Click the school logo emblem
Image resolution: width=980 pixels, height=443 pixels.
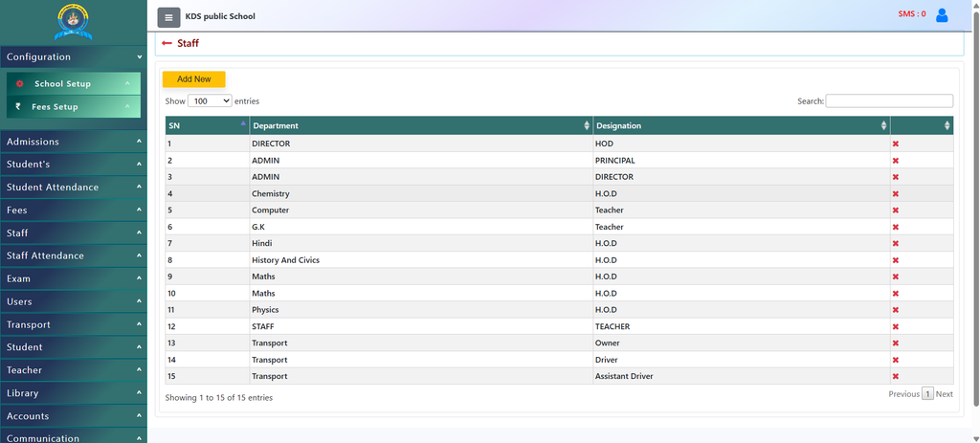73,23
